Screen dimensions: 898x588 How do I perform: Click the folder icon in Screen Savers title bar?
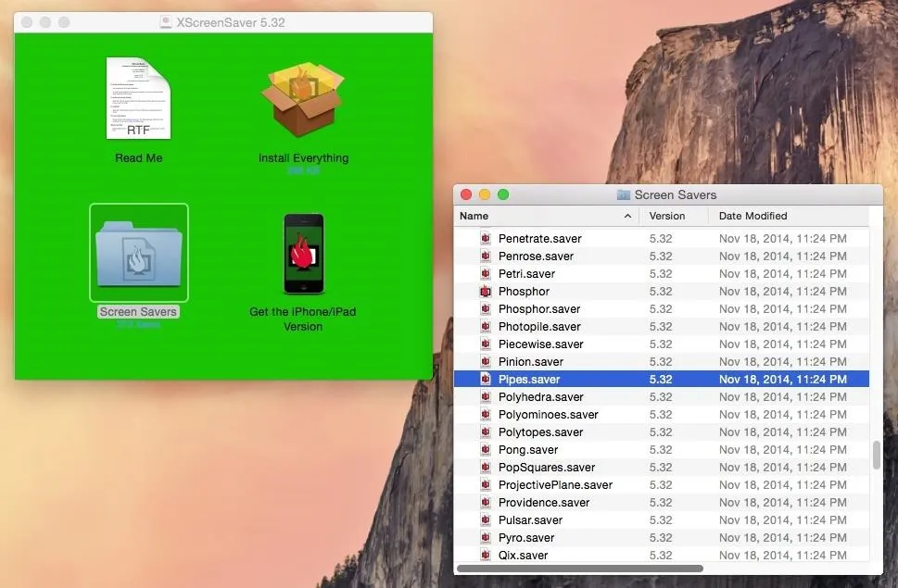click(623, 195)
